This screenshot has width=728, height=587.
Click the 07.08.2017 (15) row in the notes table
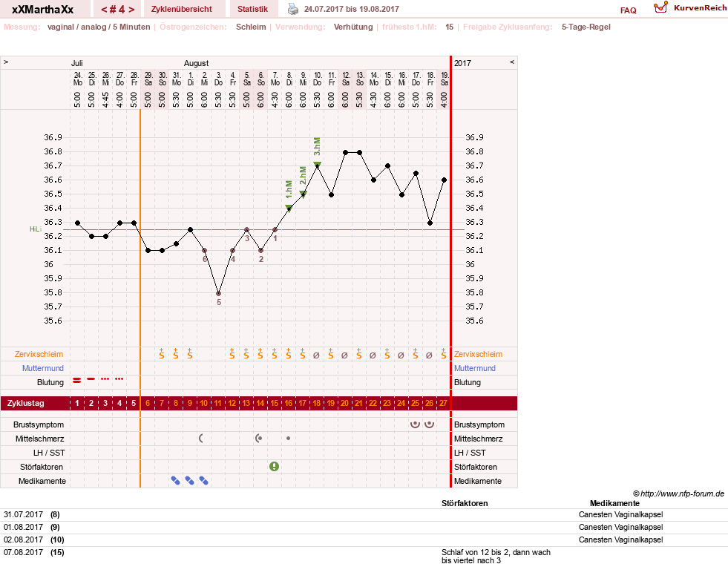(364, 557)
